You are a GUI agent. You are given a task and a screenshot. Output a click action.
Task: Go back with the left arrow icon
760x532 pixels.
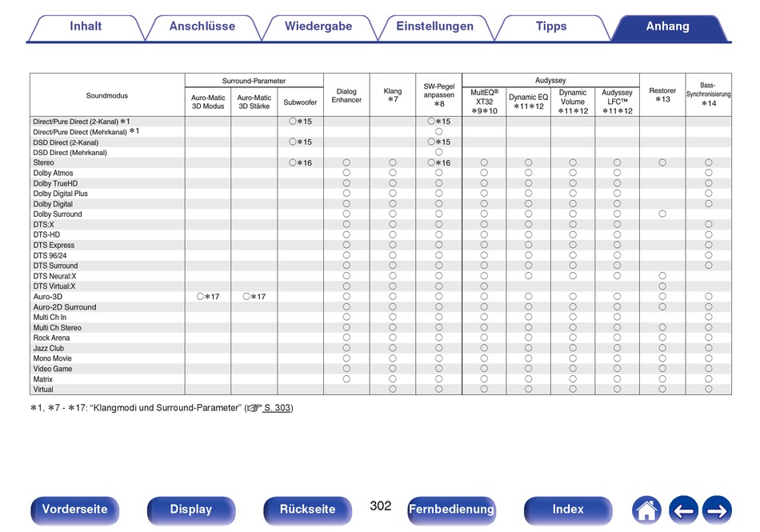point(683,510)
